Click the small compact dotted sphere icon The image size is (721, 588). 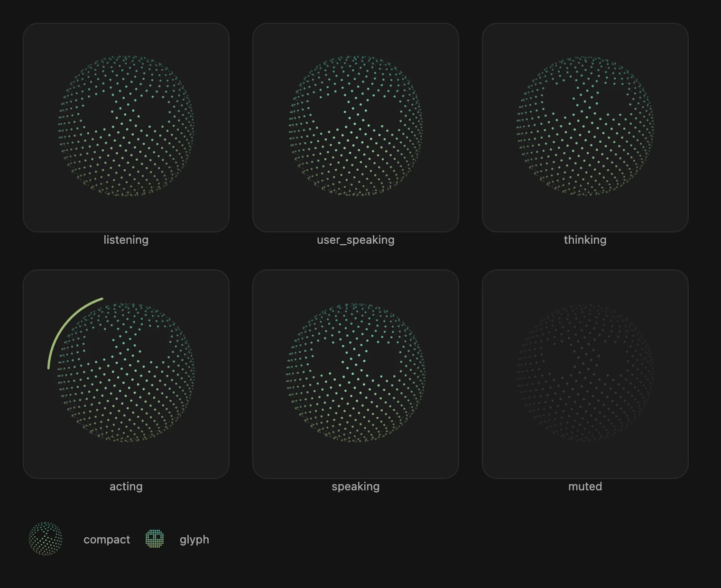click(46, 539)
